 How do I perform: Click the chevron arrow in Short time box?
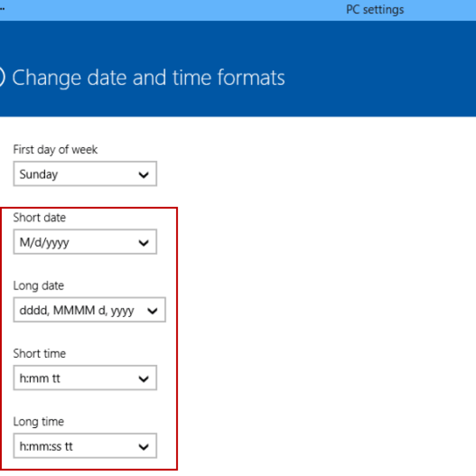(144, 379)
